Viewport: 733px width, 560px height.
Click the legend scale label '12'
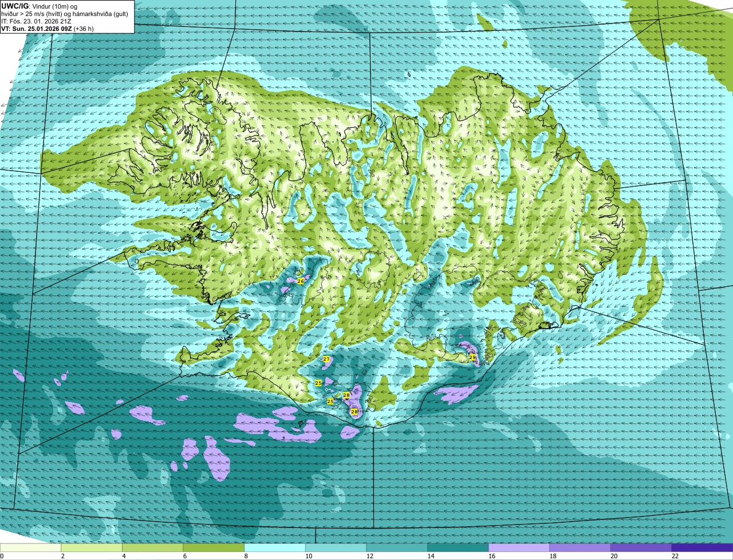pos(369,556)
